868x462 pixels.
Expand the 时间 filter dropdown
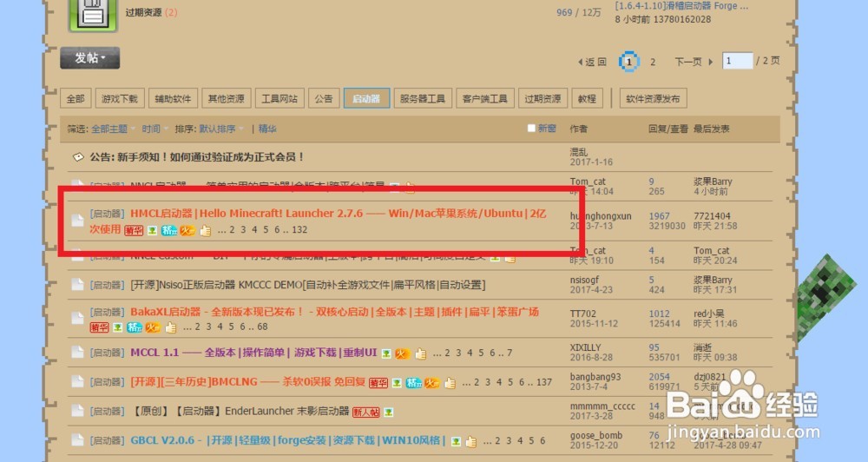click(x=154, y=129)
